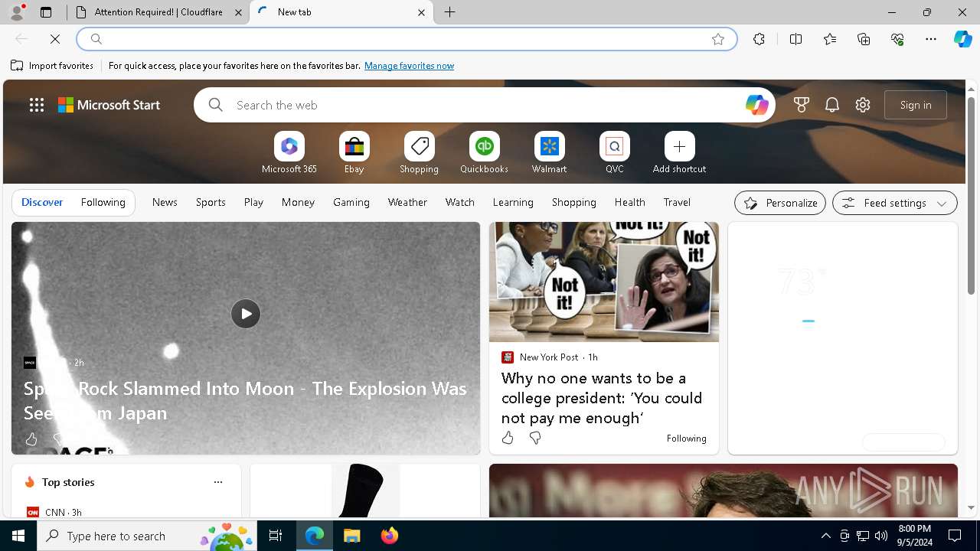The height and width of the screenshot is (551, 980).
Task: Add this page to favorites star
Action: click(718, 39)
